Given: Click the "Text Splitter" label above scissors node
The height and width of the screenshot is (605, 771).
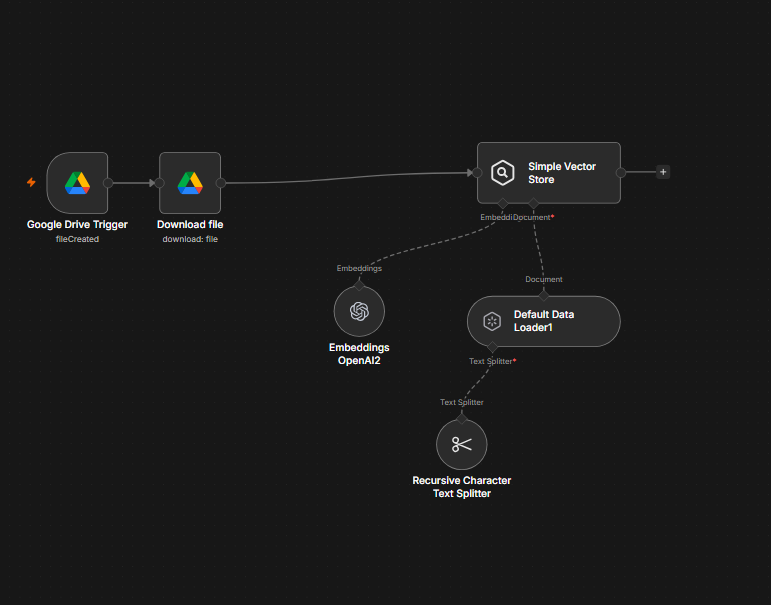Looking at the screenshot, I should (462, 402).
